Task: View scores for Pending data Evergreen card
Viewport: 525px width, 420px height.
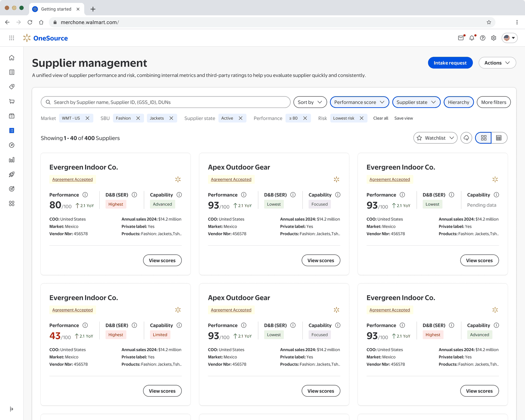Action: pos(479,260)
